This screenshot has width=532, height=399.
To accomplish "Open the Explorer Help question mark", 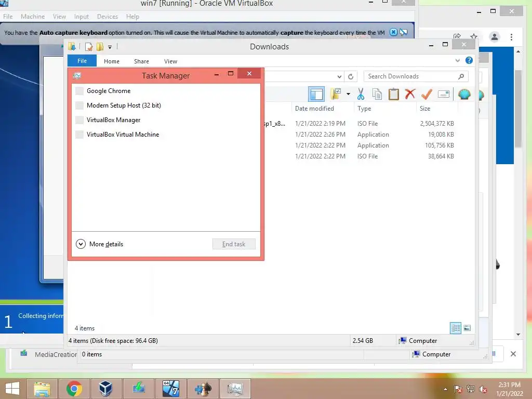I will tap(469, 60).
